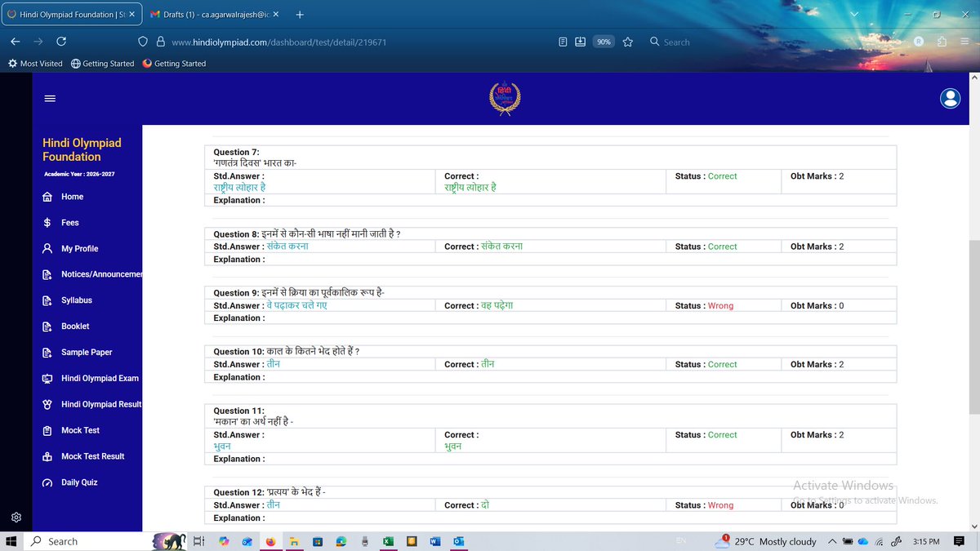Open the notification center icon

959,541
